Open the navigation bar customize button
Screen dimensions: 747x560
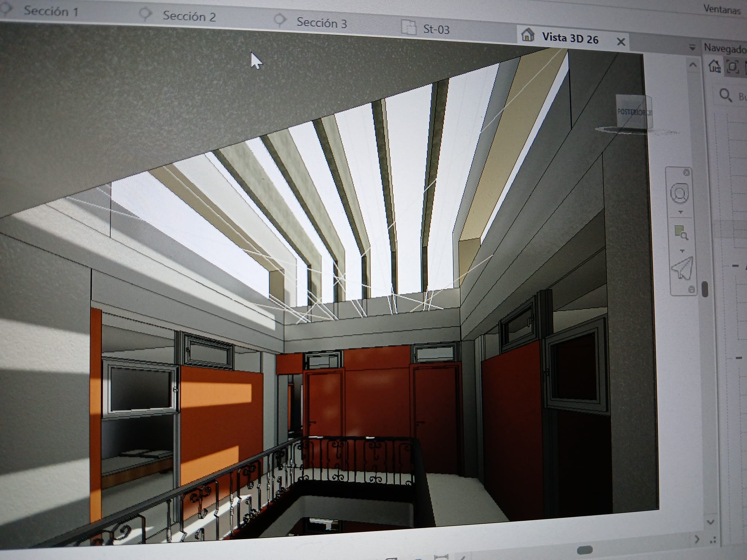pyautogui.click(x=691, y=290)
